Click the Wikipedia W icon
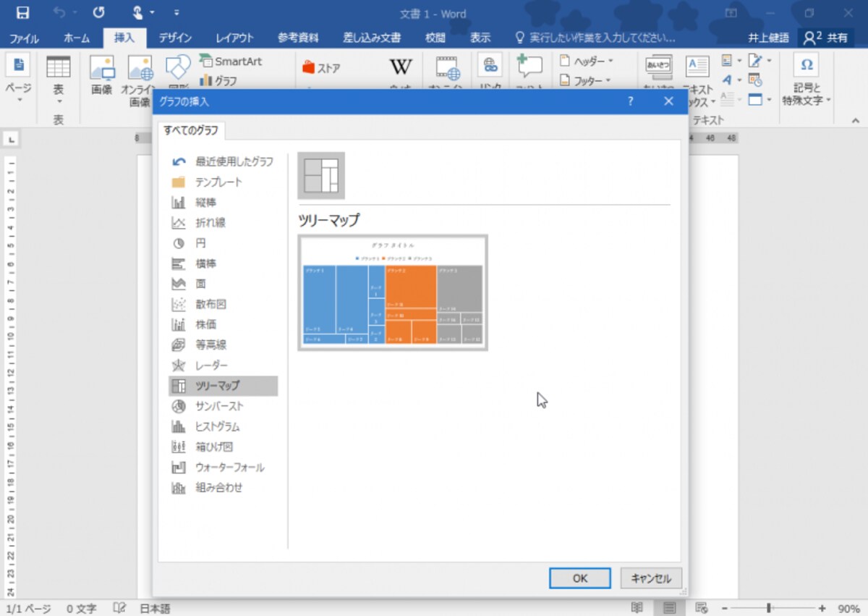The image size is (868, 616). [401, 67]
